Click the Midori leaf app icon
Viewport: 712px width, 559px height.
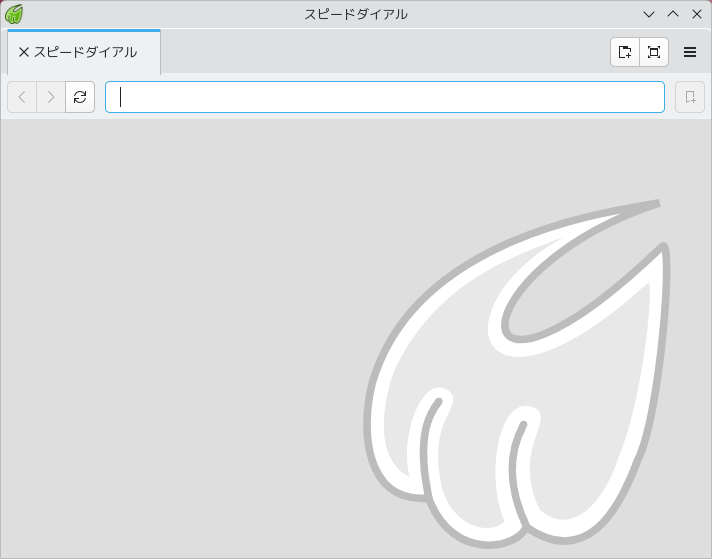[14, 14]
